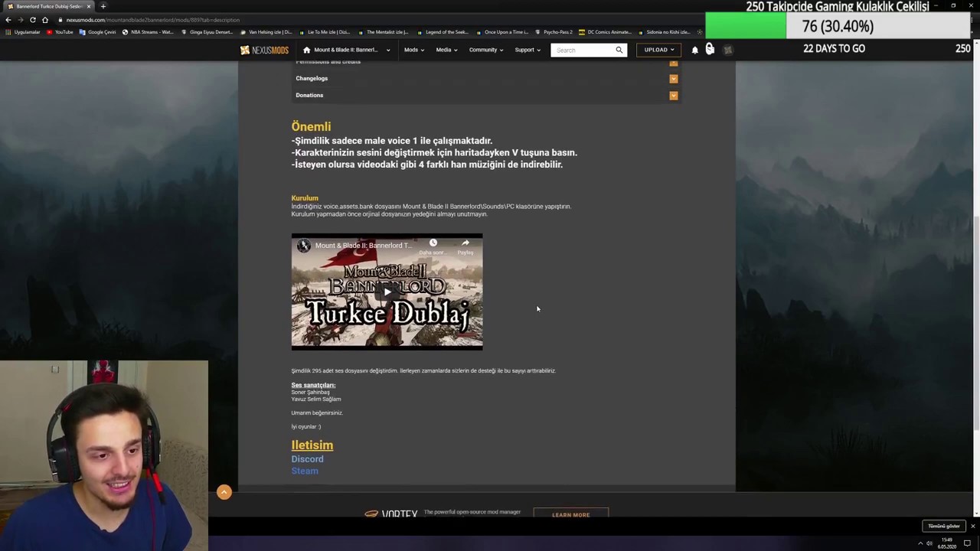This screenshot has height=551, width=980.
Task: Open the Legend of the Seeker bookmark
Action: point(442,32)
